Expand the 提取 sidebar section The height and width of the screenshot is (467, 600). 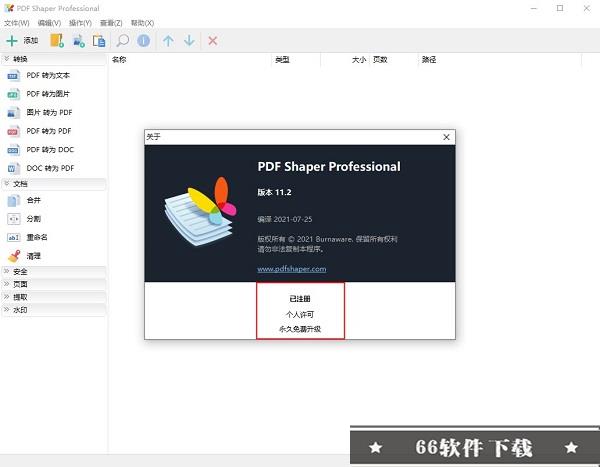[54, 297]
